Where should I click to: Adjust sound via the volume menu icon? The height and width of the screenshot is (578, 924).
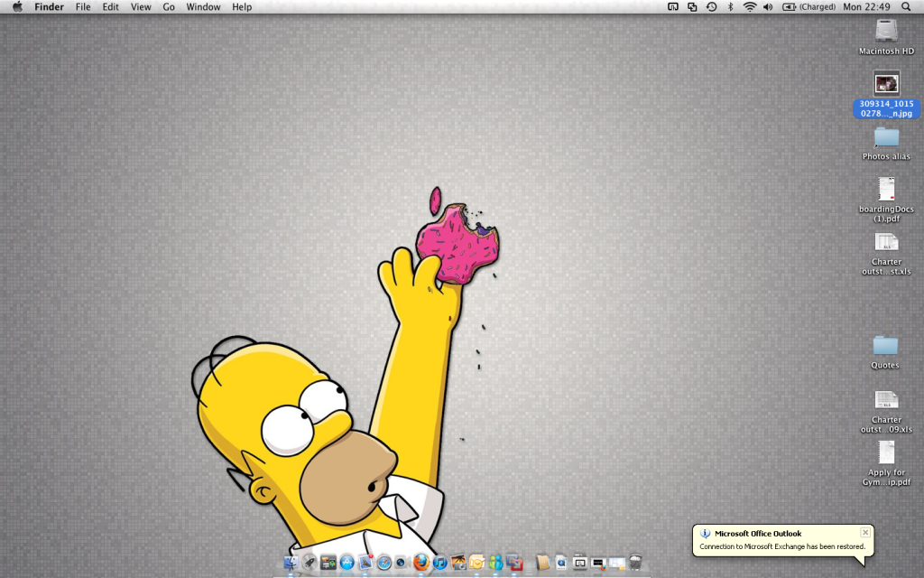click(x=768, y=7)
